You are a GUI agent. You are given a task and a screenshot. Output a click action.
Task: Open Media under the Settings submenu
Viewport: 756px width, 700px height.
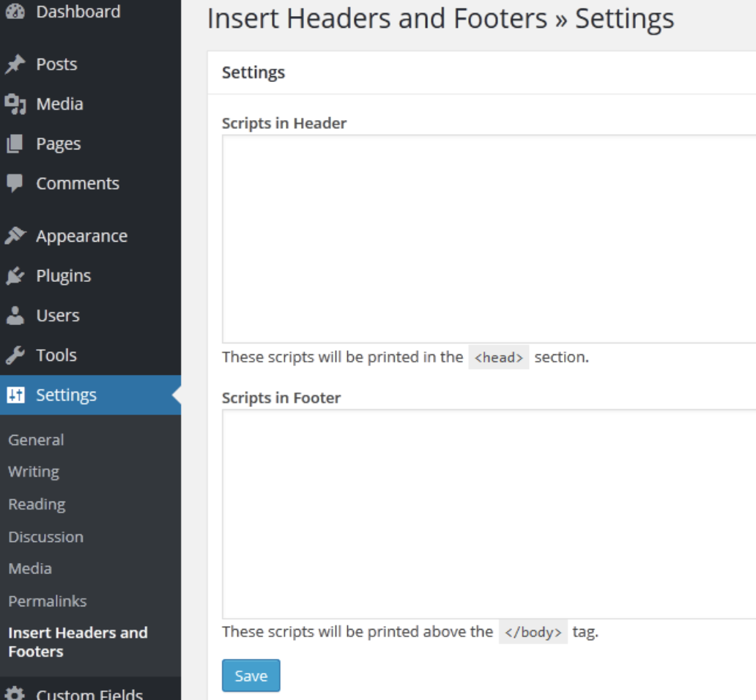pyautogui.click(x=30, y=568)
